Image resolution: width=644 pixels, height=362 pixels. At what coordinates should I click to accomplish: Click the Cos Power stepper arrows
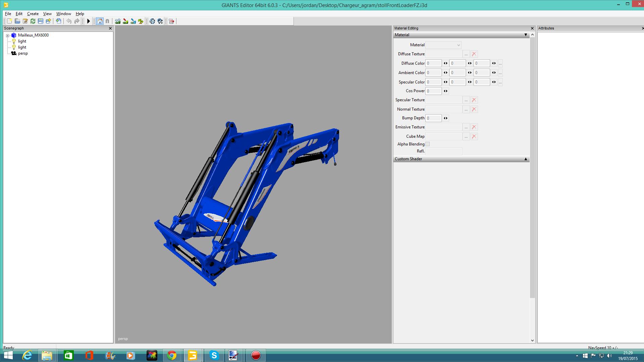tap(445, 91)
